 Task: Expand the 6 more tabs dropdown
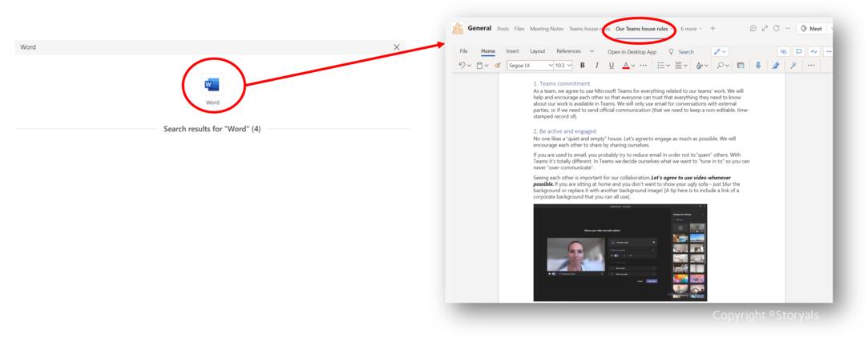691,29
